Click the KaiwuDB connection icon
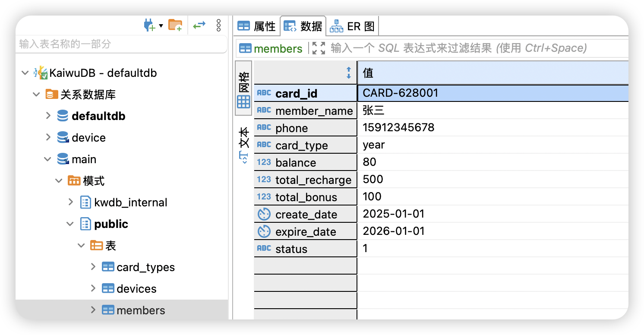The width and height of the screenshot is (644, 335). (41, 73)
